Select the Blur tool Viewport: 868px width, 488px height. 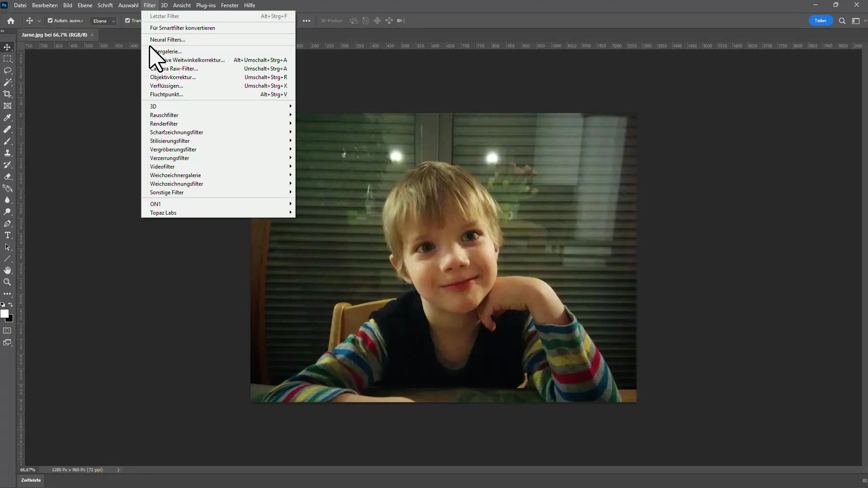coord(7,200)
